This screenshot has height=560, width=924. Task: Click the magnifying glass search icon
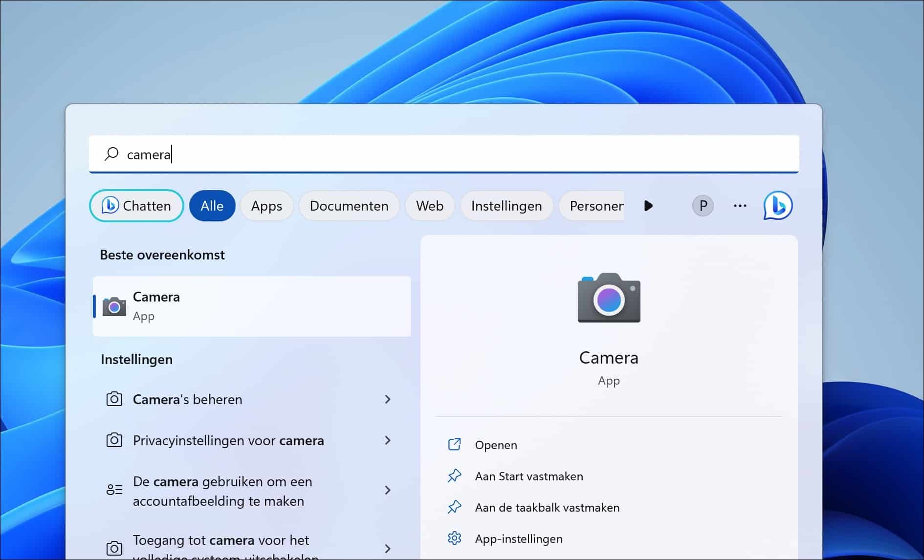pyautogui.click(x=111, y=154)
